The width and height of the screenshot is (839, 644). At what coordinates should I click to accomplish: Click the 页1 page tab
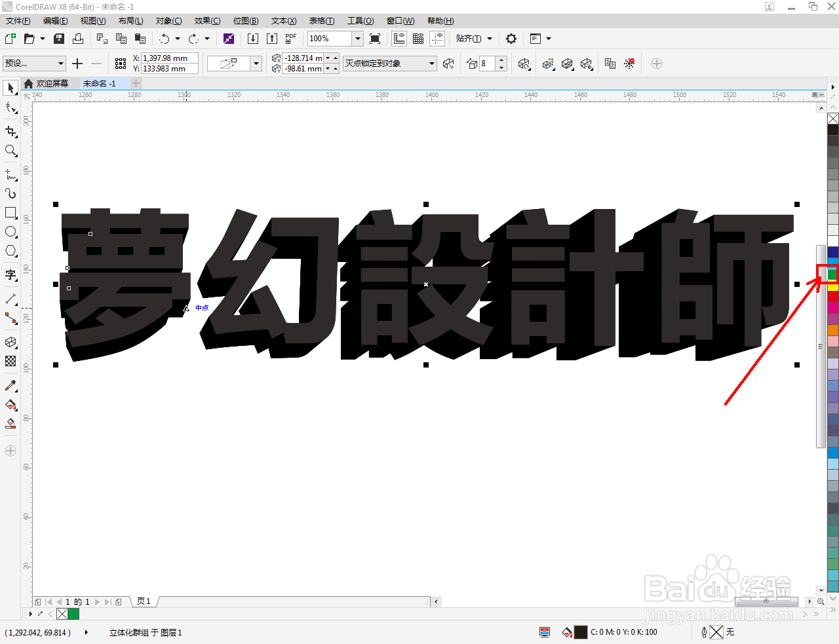pyautogui.click(x=144, y=601)
